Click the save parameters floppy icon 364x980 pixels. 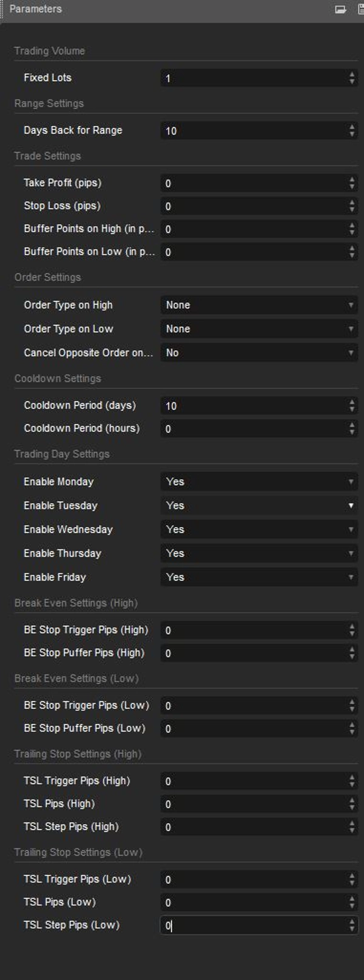coord(360,9)
